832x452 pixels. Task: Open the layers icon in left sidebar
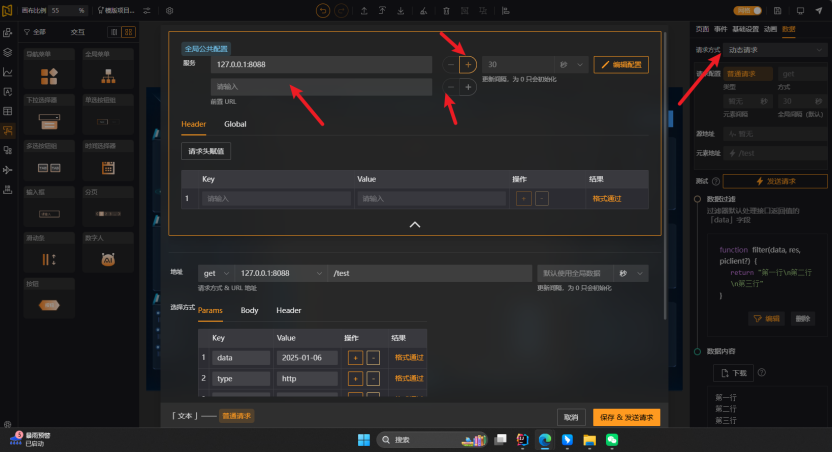pos(7,53)
